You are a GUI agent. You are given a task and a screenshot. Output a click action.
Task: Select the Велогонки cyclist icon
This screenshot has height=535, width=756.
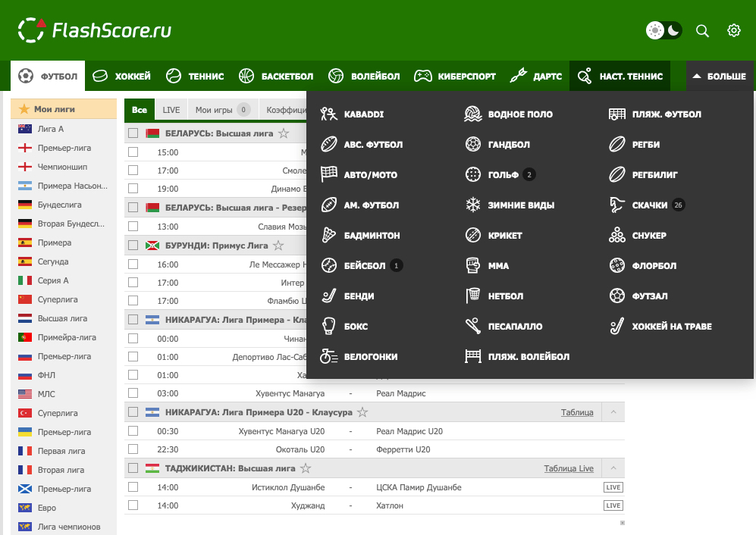(329, 357)
